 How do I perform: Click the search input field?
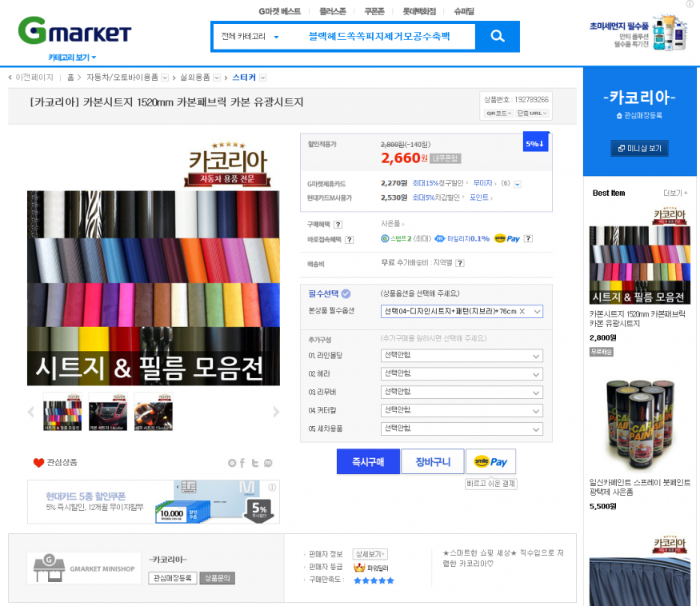click(x=379, y=37)
